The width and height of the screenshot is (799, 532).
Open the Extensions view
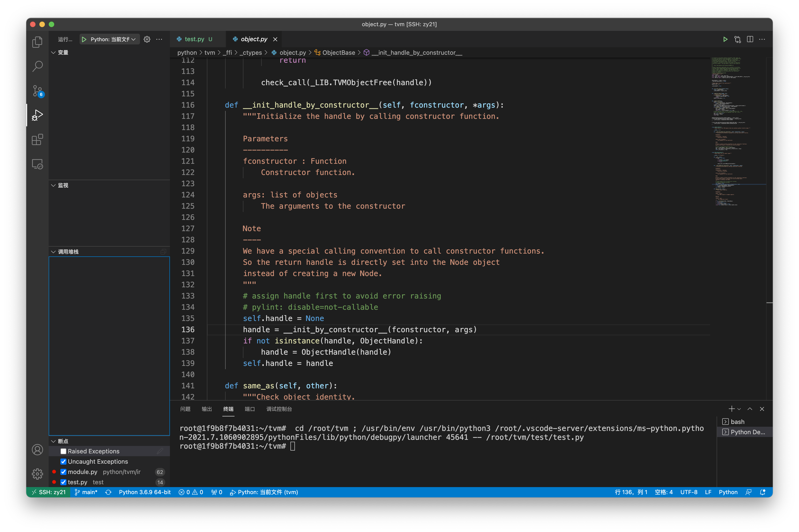[x=37, y=139]
